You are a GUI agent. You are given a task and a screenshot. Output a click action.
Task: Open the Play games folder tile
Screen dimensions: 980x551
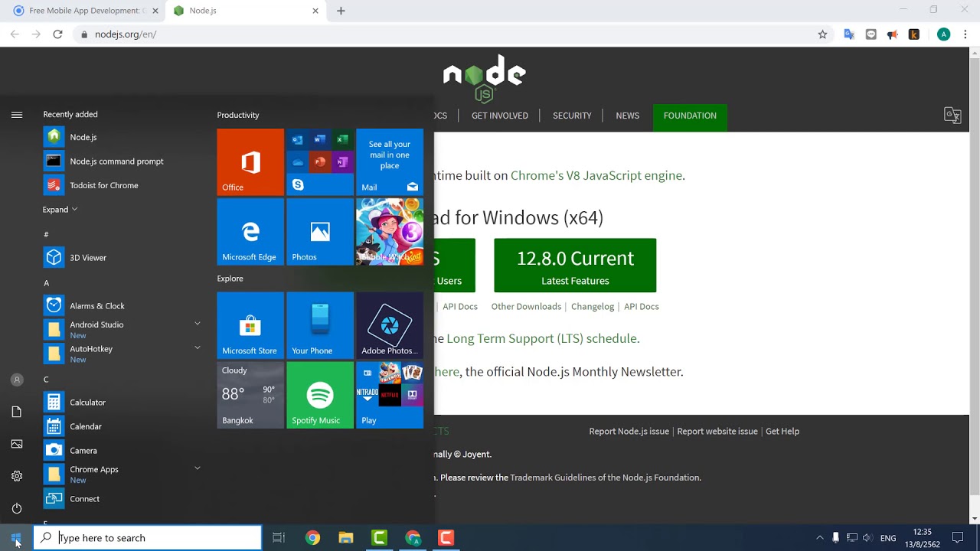pyautogui.click(x=390, y=395)
